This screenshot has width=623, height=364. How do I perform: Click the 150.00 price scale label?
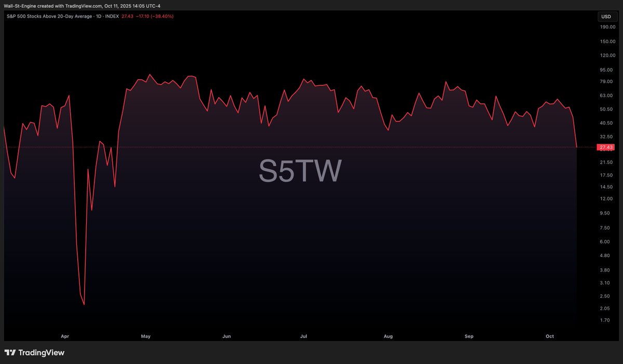click(x=607, y=42)
